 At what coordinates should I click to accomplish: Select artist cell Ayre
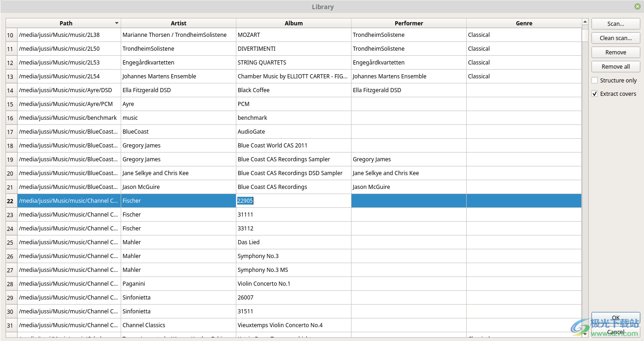tap(179, 104)
